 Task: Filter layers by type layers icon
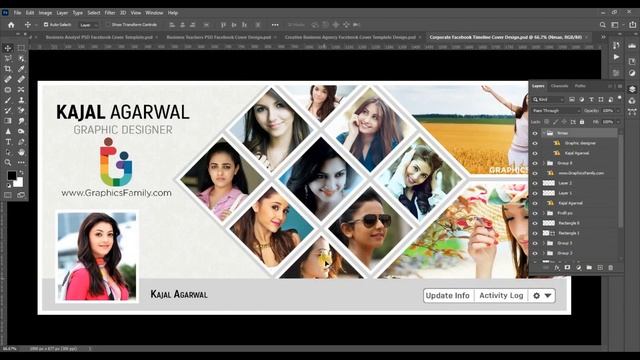(591, 100)
